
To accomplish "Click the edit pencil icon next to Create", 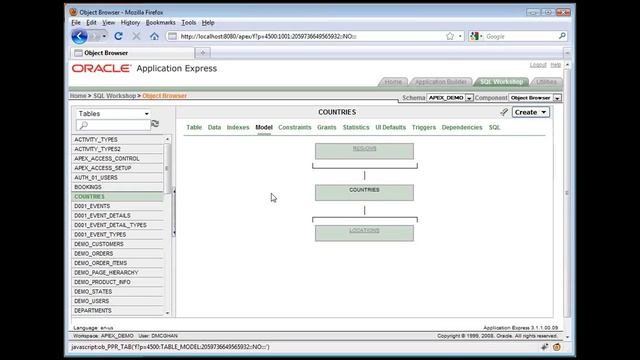I will pos(504,112).
